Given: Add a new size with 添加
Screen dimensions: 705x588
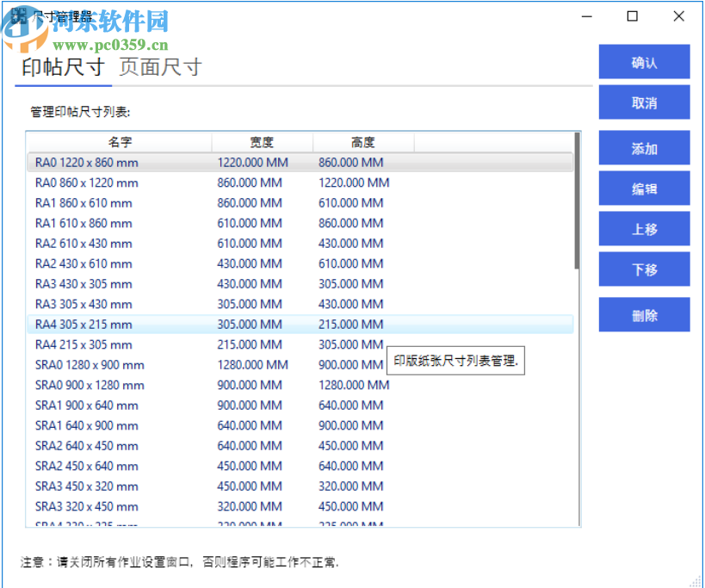Looking at the screenshot, I should [x=643, y=147].
